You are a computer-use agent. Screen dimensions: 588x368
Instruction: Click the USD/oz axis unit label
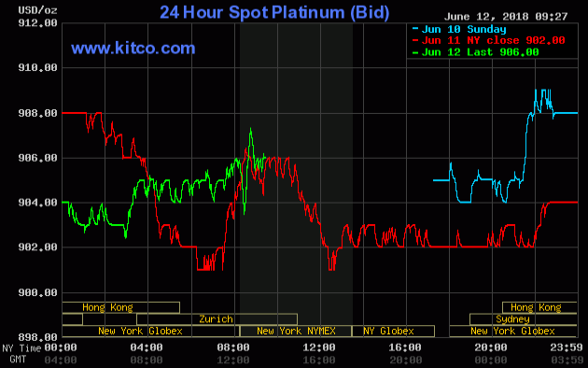point(37,10)
